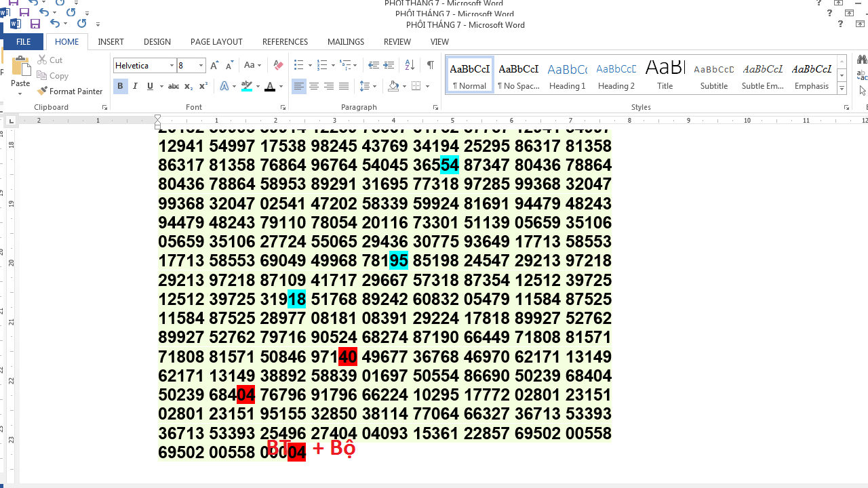Expand the Paste options arrow

tap(20, 93)
